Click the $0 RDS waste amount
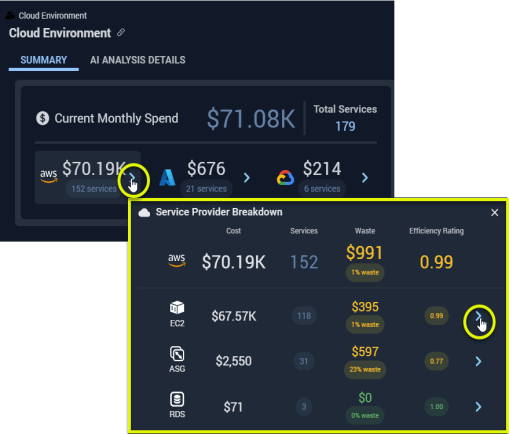509x434 pixels. tap(365, 397)
